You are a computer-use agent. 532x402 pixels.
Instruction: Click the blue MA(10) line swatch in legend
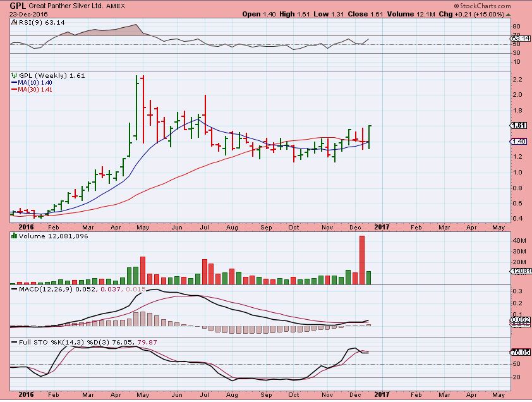[x=15, y=83]
